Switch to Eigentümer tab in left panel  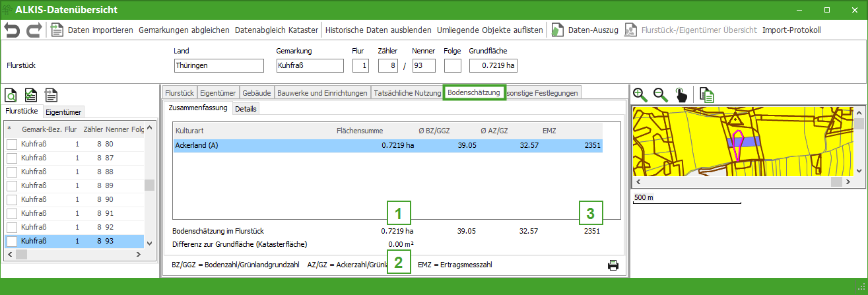(x=63, y=112)
